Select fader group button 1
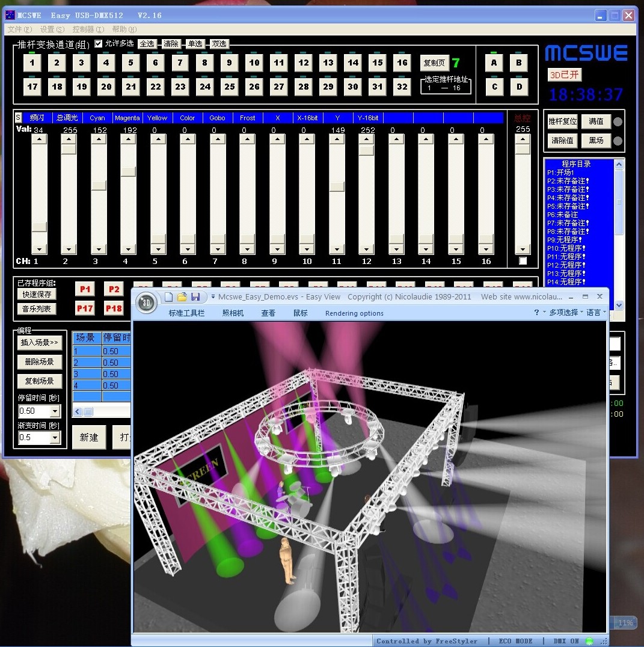The image size is (644, 647). pyautogui.click(x=32, y=63)
